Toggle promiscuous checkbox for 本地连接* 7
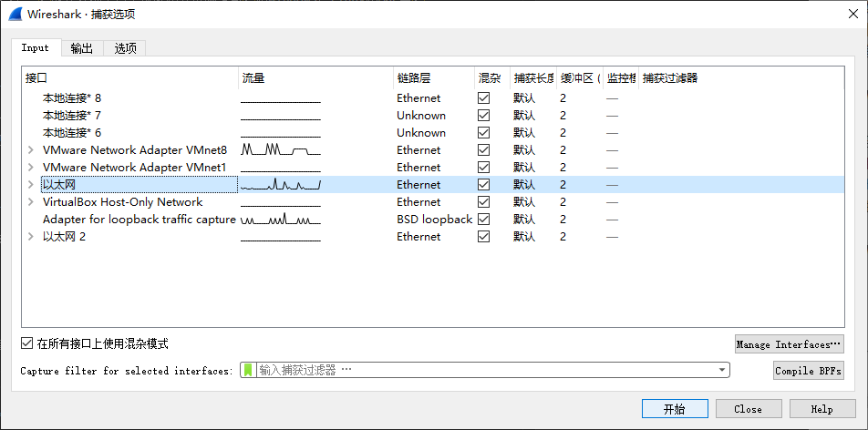 (x=484, y=116)
